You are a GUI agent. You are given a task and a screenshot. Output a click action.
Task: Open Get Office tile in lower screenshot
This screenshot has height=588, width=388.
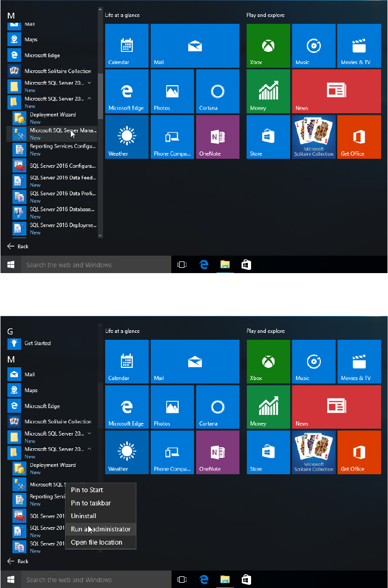pyautogui.click(x=359, y=453)
